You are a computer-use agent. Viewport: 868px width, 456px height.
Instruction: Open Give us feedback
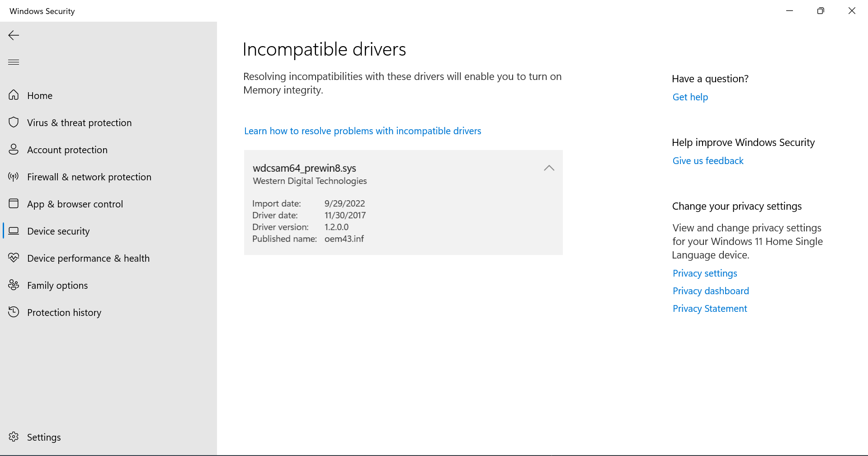click(x=708, y=160)
